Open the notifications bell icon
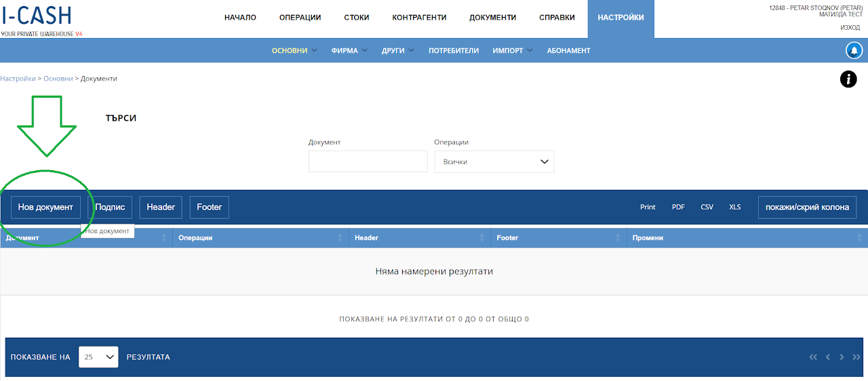This screenshot has height=381, width=868. (854, 50)
